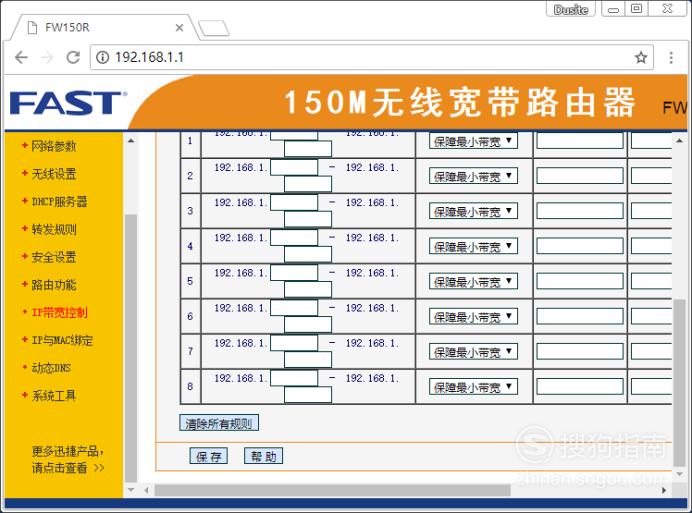Click 清除所有规则 button

[219, 423]
